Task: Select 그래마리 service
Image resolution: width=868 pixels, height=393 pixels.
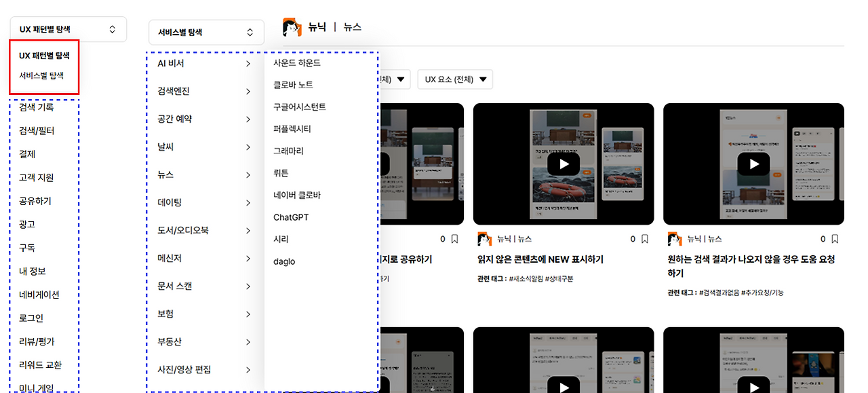Action: click(x=288, y=151)
